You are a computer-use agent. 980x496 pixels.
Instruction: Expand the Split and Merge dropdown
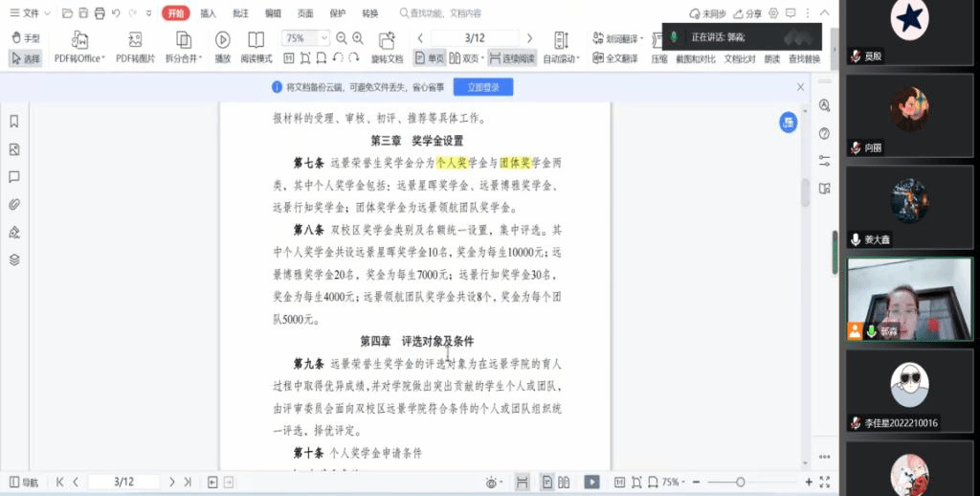click(x=184, y=58)
